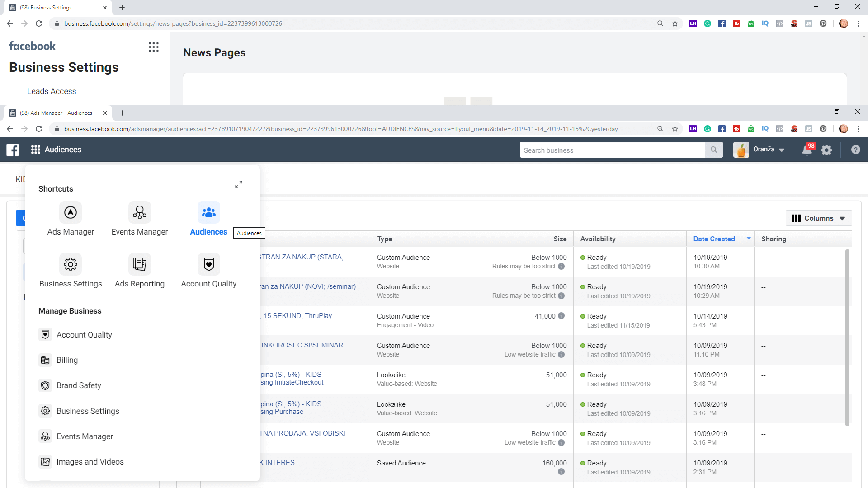Open Business Settings gear shortcut

pyautogui.click(x=71, y=264)
